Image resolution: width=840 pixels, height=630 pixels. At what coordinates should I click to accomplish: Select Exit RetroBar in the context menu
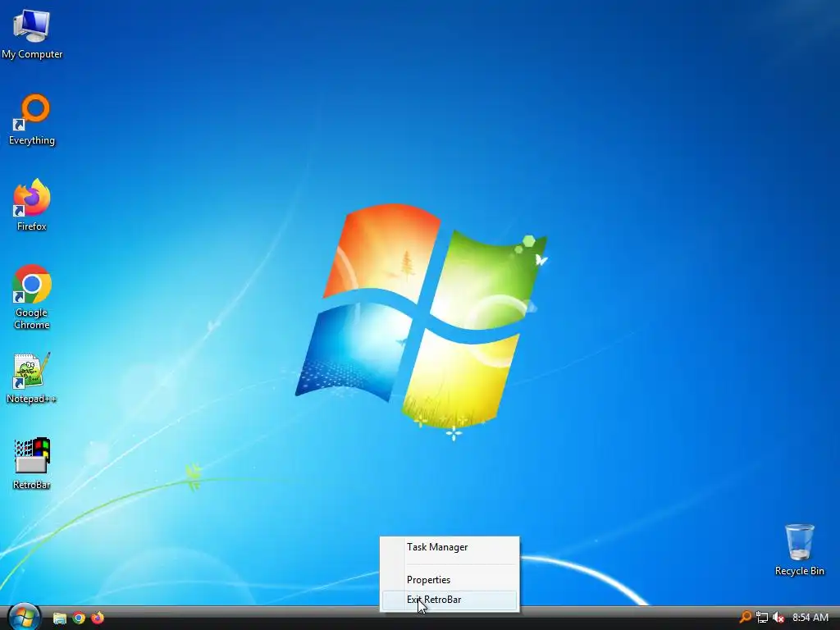[449, 600]
